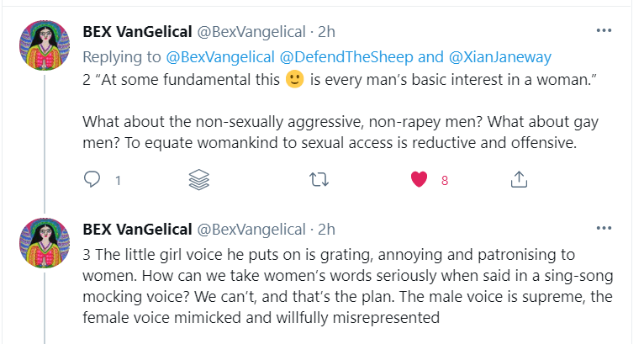Open the More menu on the first tweet
Viewport: 644px width, 344px height.
tap(604, 31)
